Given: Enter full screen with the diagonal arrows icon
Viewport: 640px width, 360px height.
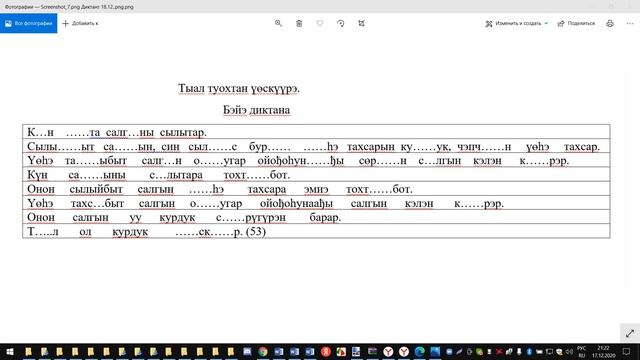Looking at the screenshot, I should pos(630,333).
